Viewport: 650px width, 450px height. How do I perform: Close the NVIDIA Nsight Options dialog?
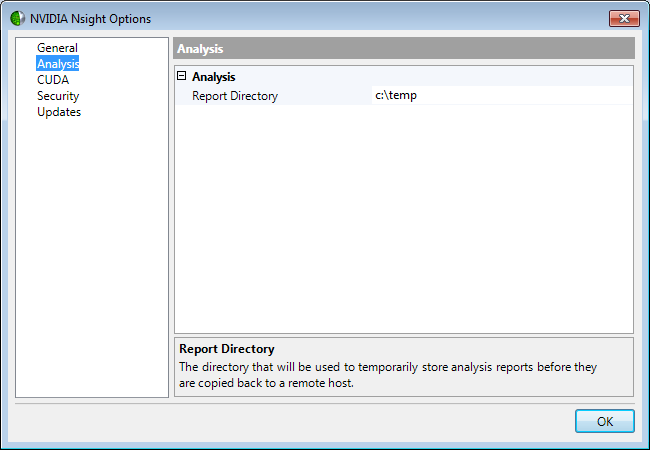pos(624,19)
